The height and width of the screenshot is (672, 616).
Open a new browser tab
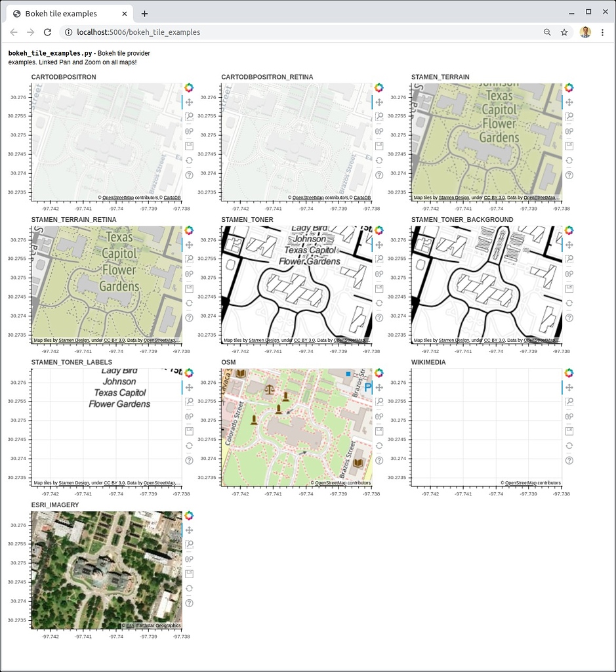click(144, 13)
